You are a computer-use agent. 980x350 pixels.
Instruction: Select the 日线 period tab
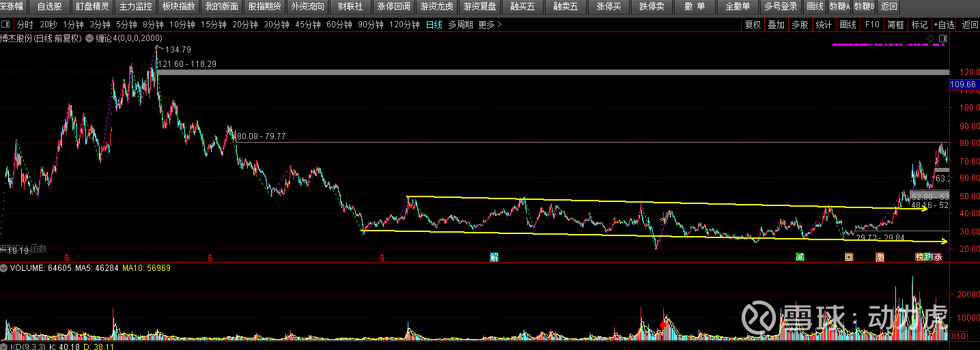coord(434,25)
